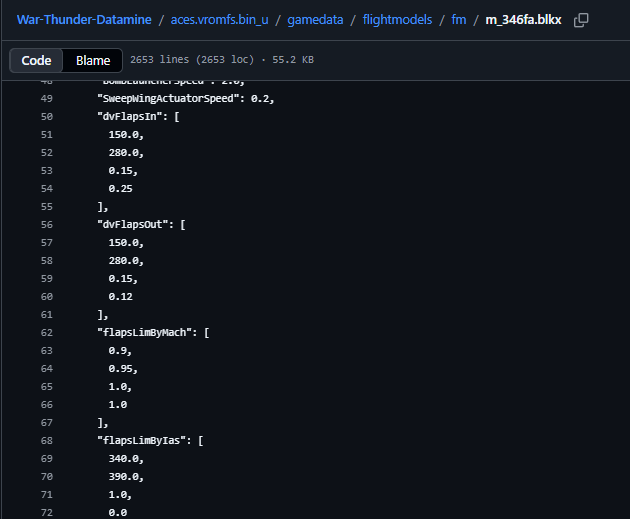
Task: Click the "flapsLimByMach" key
Action: pyautogui.click(x=145, y=333)
